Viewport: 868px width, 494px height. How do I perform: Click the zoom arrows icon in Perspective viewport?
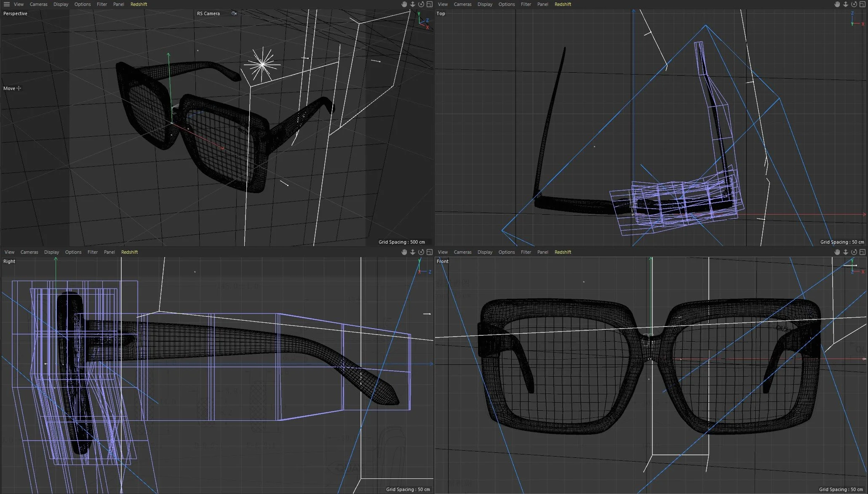(413, 4)
